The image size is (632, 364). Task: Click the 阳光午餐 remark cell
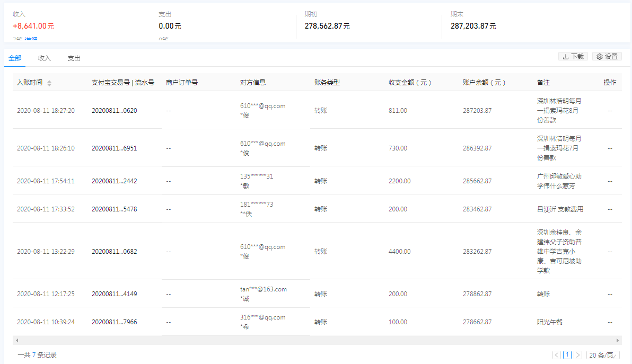click(551, 322)
